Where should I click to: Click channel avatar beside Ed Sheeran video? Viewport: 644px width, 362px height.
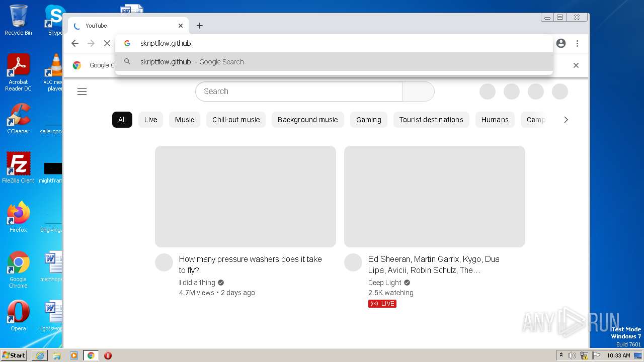[x=353, y=262]
